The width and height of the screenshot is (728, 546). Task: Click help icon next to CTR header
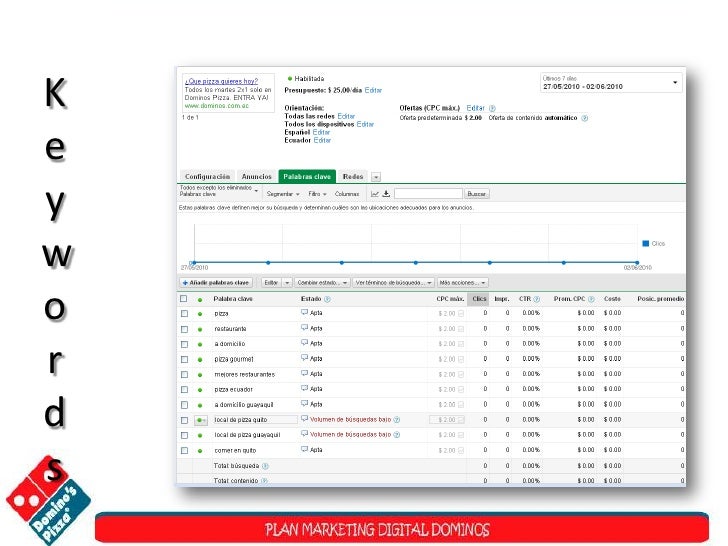[x=537, y=299]
